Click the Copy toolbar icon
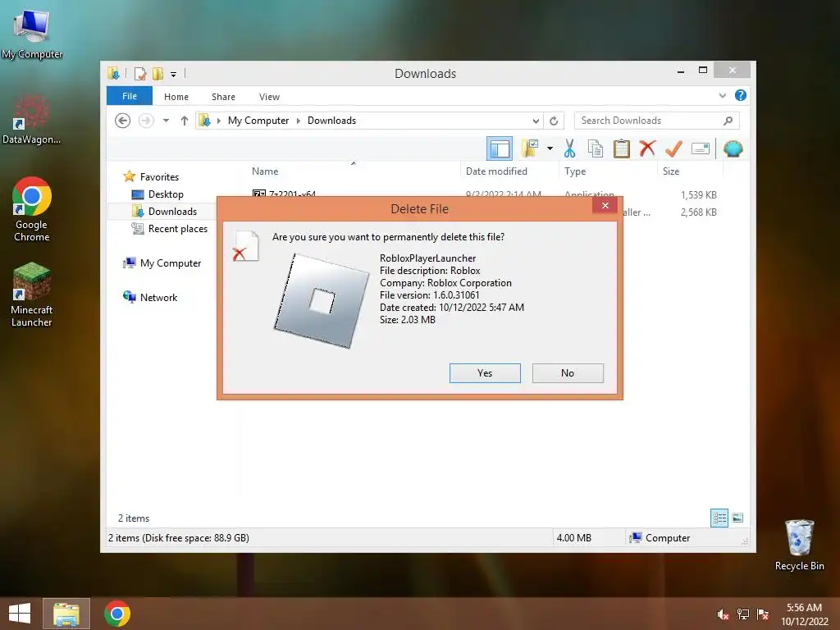The height and width of the screenshot is (630, 840). tap(596, 148)
